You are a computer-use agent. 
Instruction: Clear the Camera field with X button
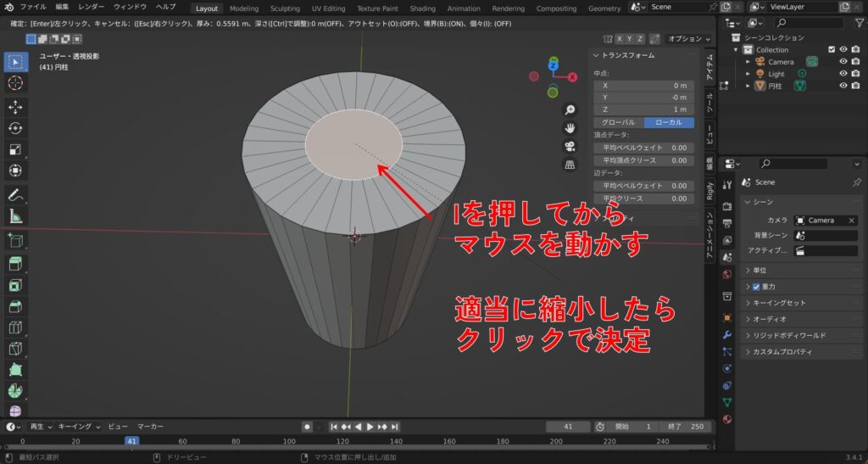[x=851, y=221]
